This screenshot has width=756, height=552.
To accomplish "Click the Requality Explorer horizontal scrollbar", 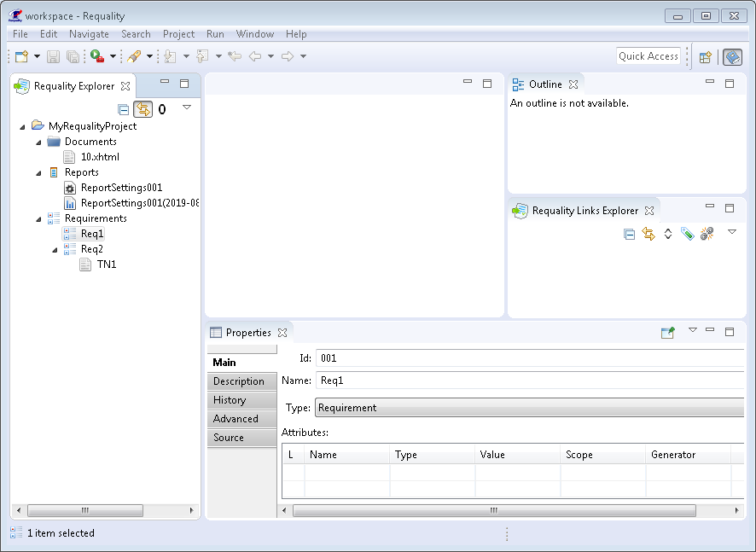I will 85,510.
